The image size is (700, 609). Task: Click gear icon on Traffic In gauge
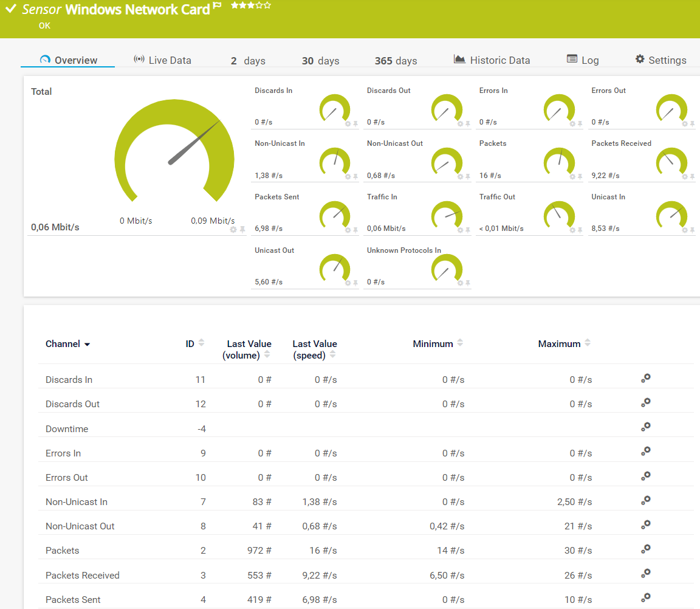pyautogui.click(x=460, y=230)
